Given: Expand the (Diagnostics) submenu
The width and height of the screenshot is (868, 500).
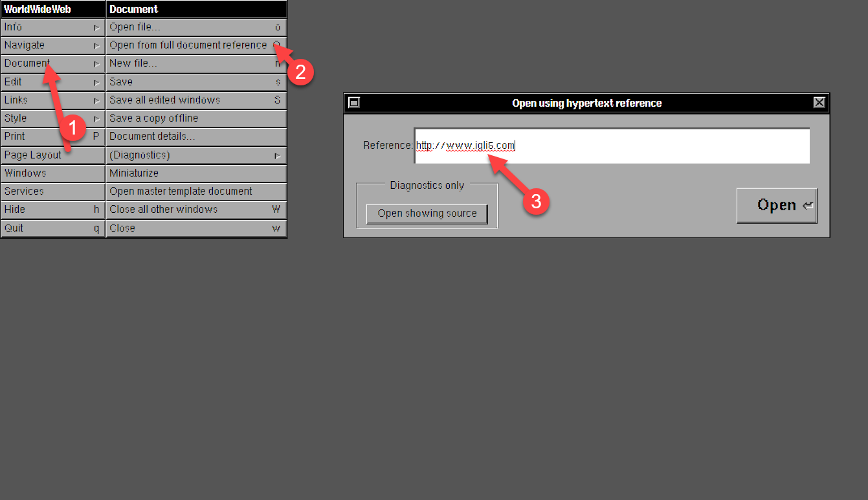Looking at the screenshot, I should click(195, 155).
